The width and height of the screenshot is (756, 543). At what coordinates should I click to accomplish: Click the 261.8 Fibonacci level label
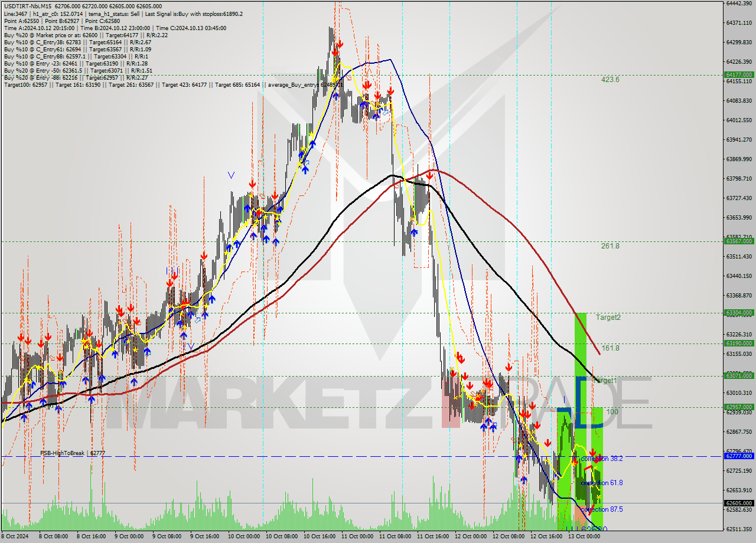[610, 246]
